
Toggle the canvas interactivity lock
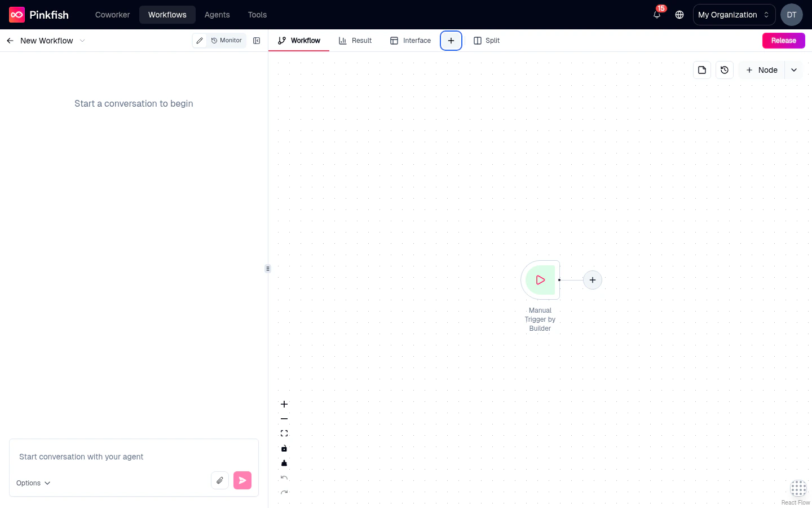tap(284, 448)
